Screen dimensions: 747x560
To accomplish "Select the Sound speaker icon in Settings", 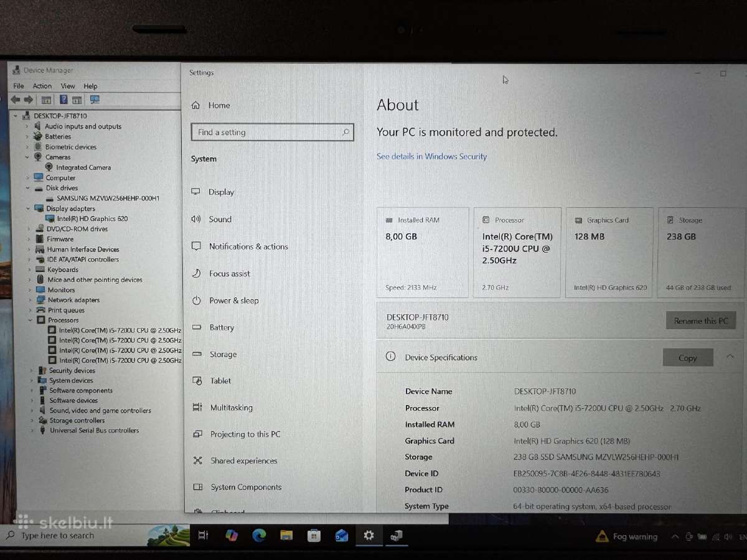I will pos(196,219).
